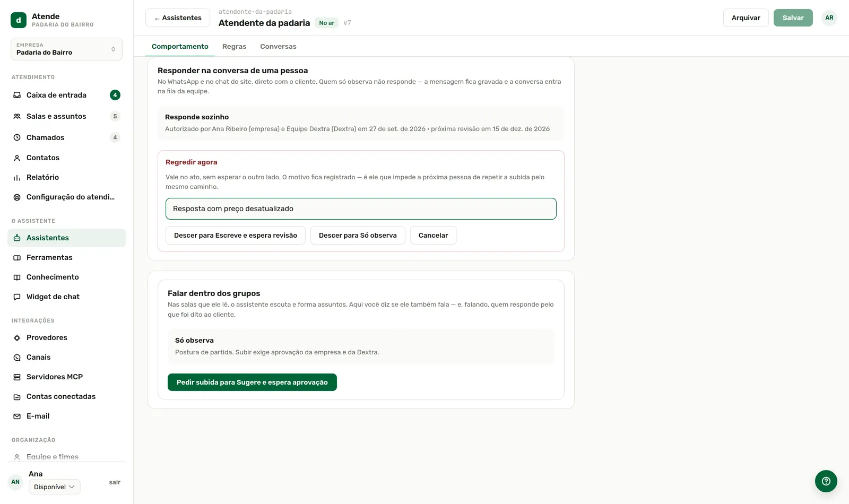849x504 pixels.
Task: Click the Equipe e times item
Action: coord(66,457)
